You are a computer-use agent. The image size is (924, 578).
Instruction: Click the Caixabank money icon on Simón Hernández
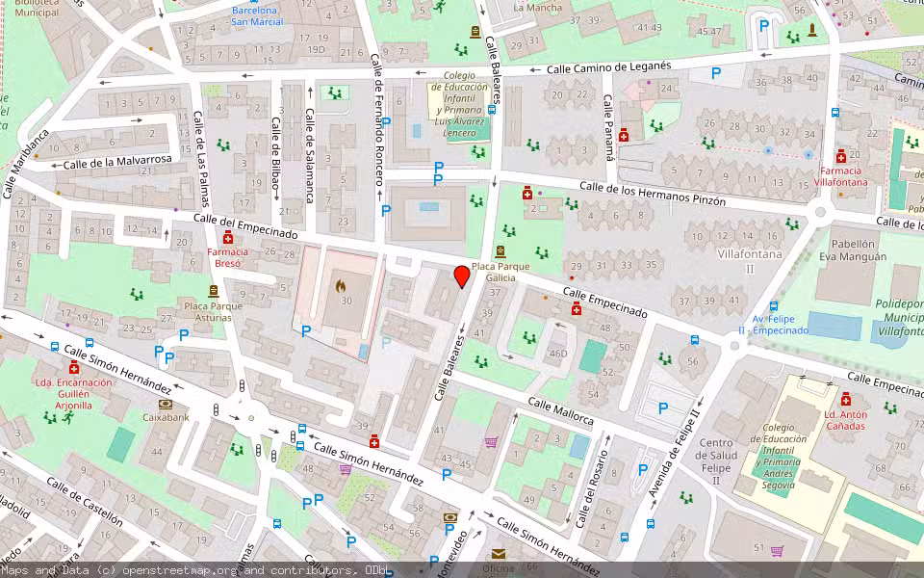[166, 404]
